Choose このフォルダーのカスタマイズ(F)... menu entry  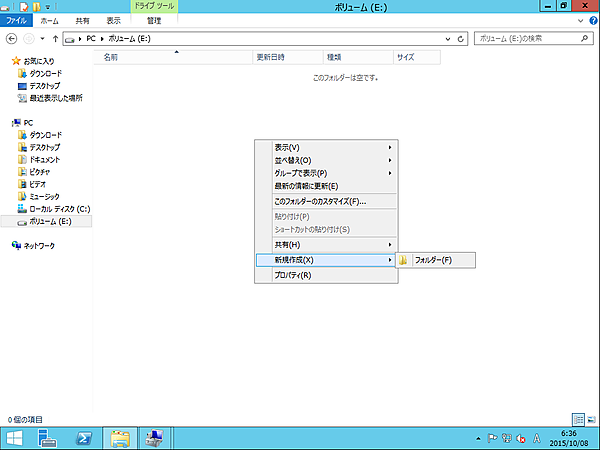coord(326,201)
